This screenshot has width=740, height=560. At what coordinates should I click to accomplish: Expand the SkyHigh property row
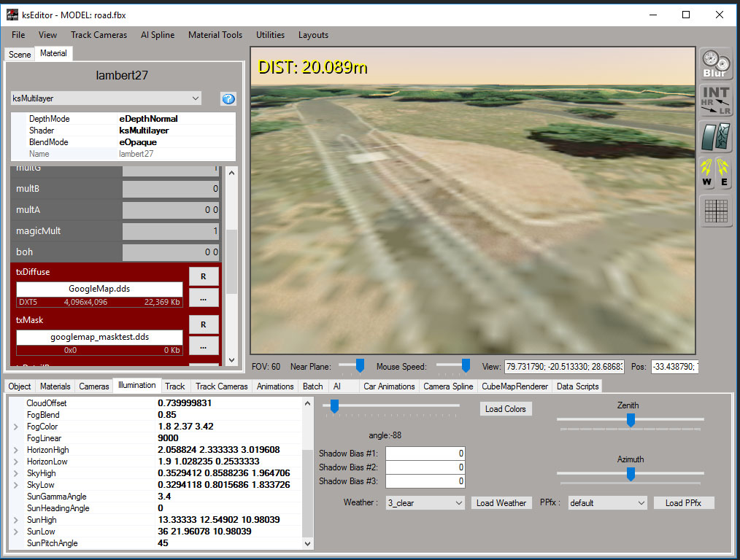coord(16,473)
